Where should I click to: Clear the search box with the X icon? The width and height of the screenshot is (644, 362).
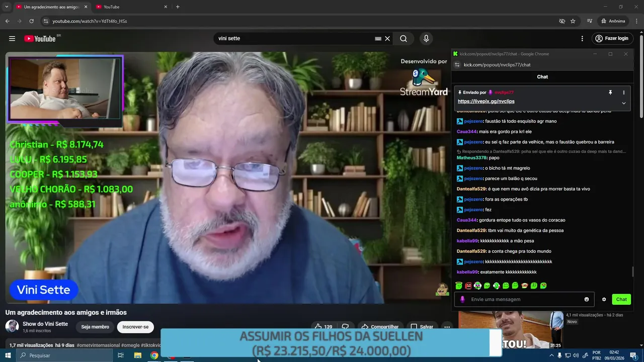click(387, 39)
